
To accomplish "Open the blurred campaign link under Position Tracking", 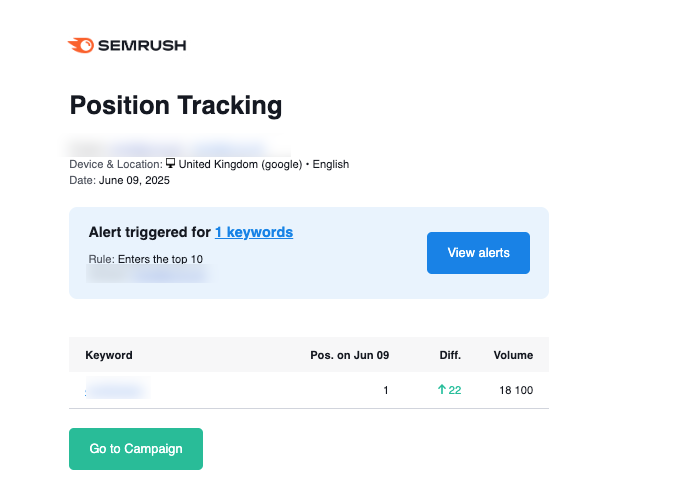I will click(187, 147).
